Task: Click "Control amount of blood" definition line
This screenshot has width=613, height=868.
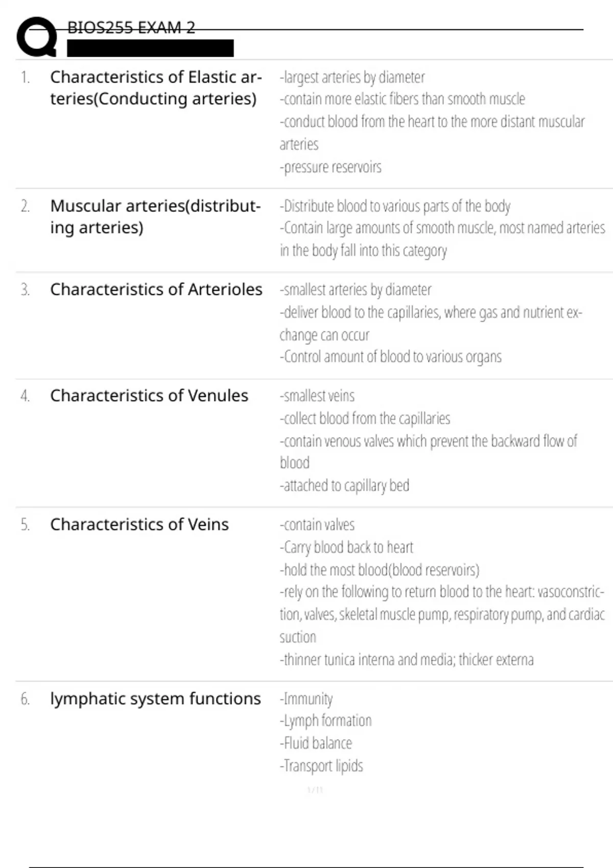Action: pos(391,357)
